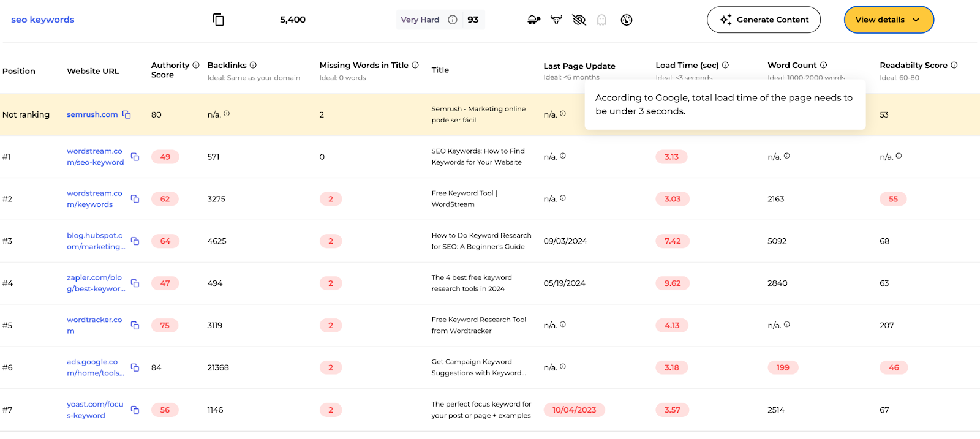Click the bull head icon
The width and height of the screenshot is (980, 439).
[556, 20]
